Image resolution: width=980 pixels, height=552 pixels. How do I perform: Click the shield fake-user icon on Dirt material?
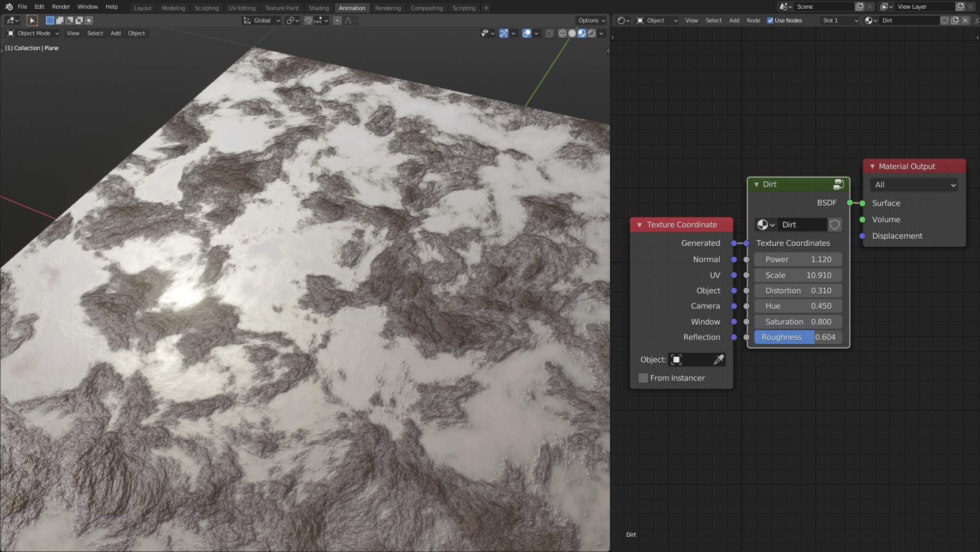[x=835, y=225]
